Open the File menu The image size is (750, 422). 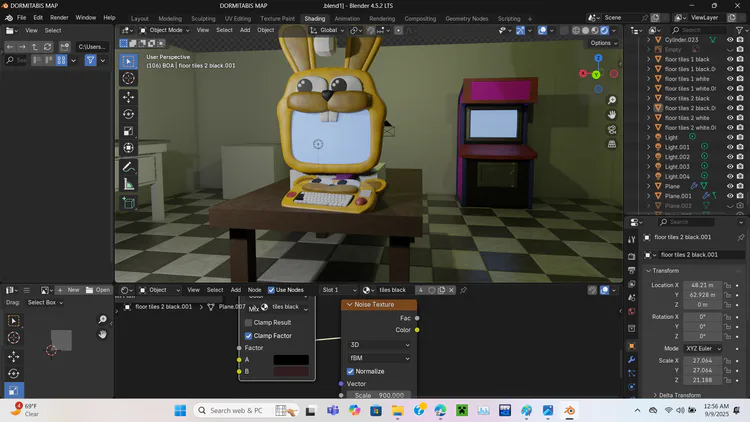point(22,18)
